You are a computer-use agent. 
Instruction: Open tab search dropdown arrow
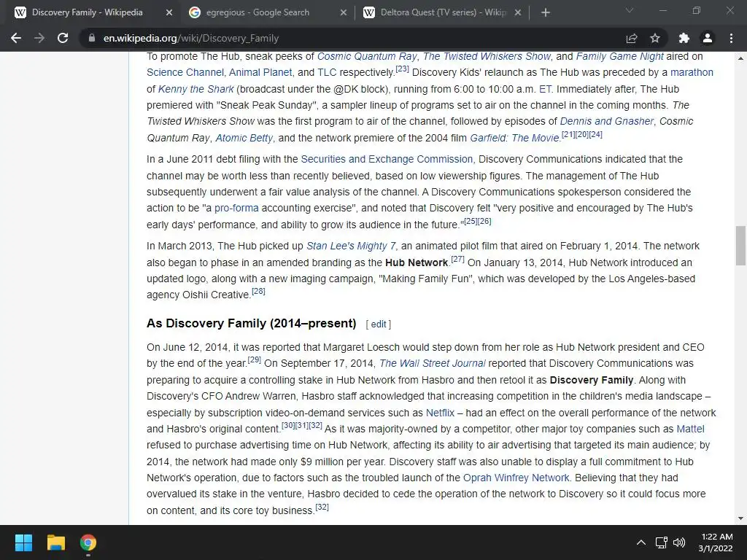pyautogui.click(x=630, y=10)
